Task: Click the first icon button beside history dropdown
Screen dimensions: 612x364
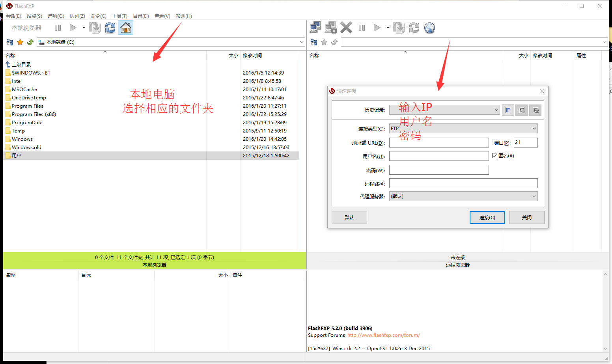Action: pyautogui.click(x=508, y=110)
